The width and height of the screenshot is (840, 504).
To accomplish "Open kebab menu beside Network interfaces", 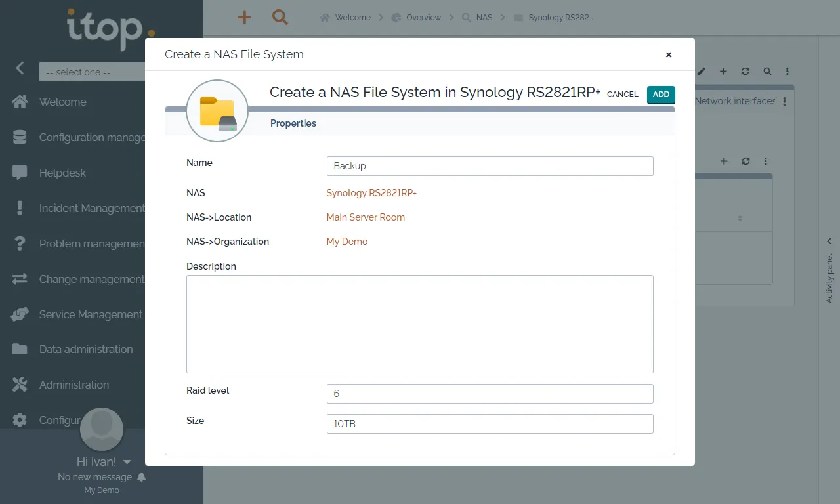I will 785,102.
